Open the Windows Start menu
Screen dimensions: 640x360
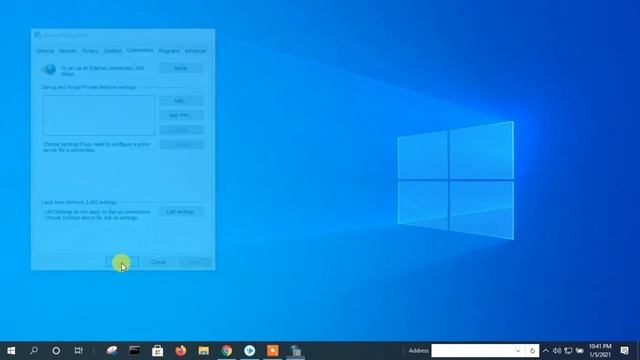pos(11,351)
